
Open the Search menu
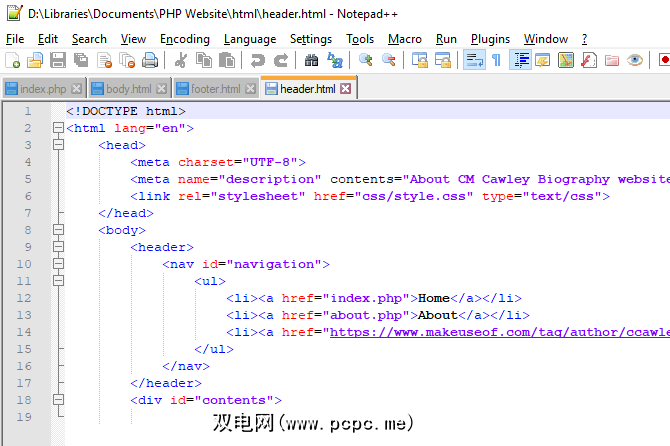tap(89, 39)
